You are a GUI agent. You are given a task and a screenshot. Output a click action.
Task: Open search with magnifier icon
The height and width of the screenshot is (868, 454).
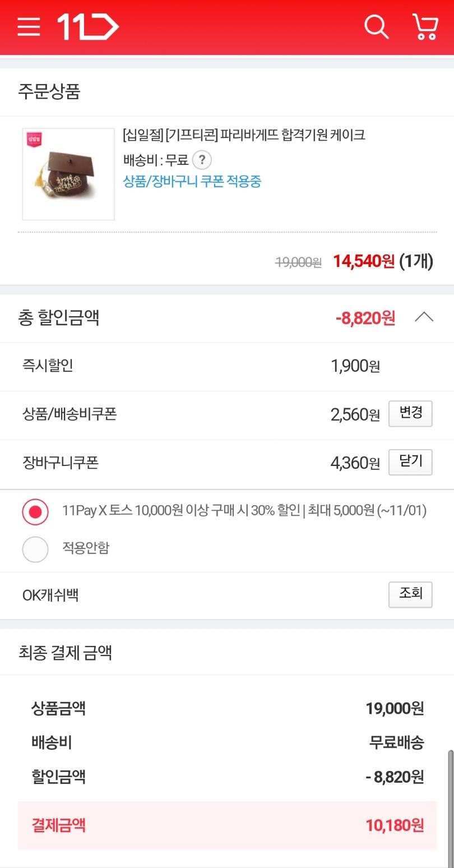click(x=376, y=27)
